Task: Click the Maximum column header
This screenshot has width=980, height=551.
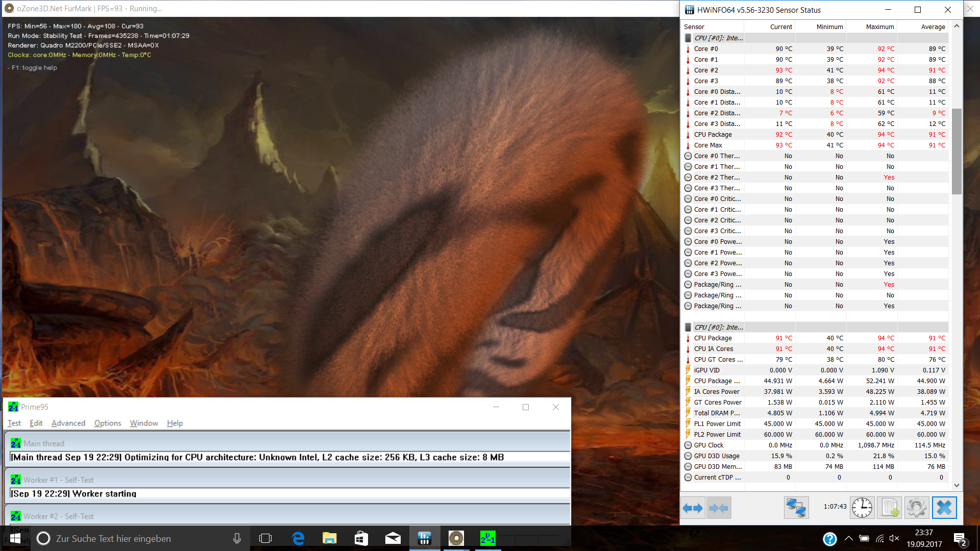Action: (x=872, y=27)
